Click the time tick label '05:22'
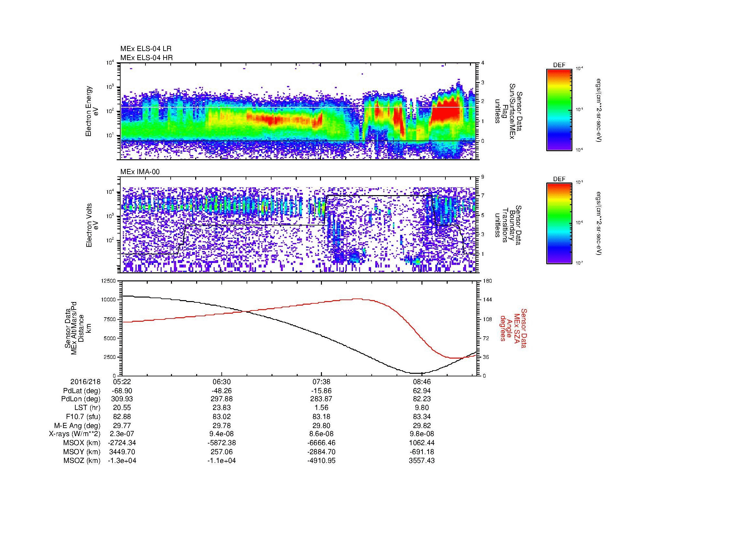The height and width of the screenshot is (534, 756). tap(122, 382)
